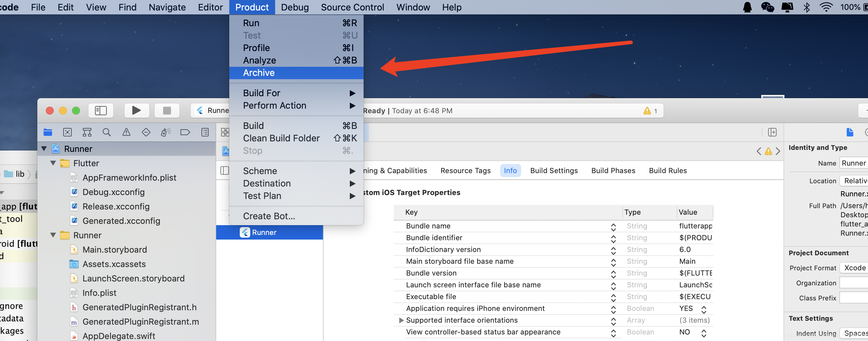Open the Build For submenu
The width and height of the screenshot is (868, 341).
click(x=296, y=93)
